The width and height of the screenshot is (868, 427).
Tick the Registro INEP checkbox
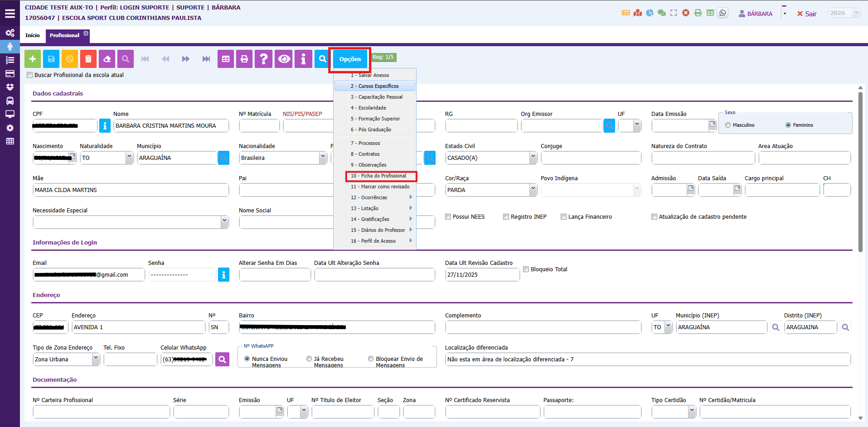[506, 217]
